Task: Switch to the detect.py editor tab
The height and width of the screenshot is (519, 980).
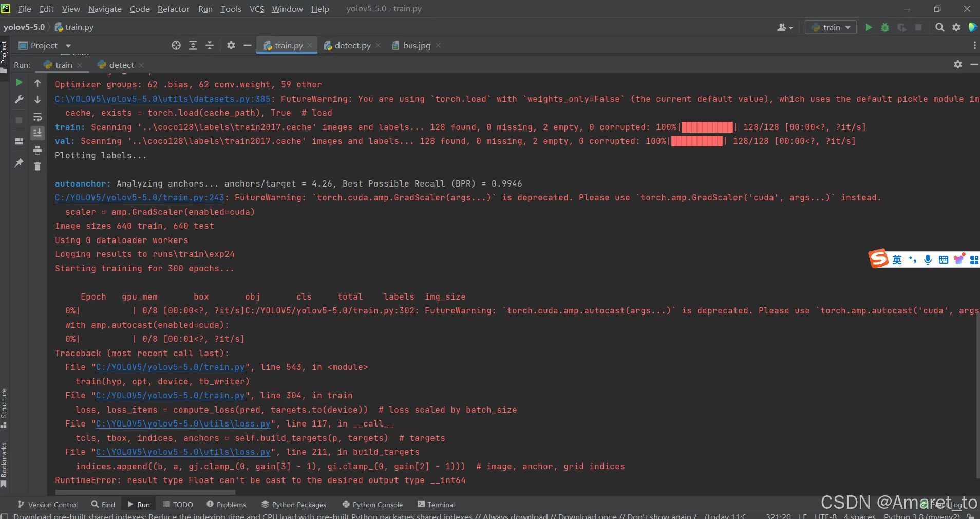Action: coord(352,45)
